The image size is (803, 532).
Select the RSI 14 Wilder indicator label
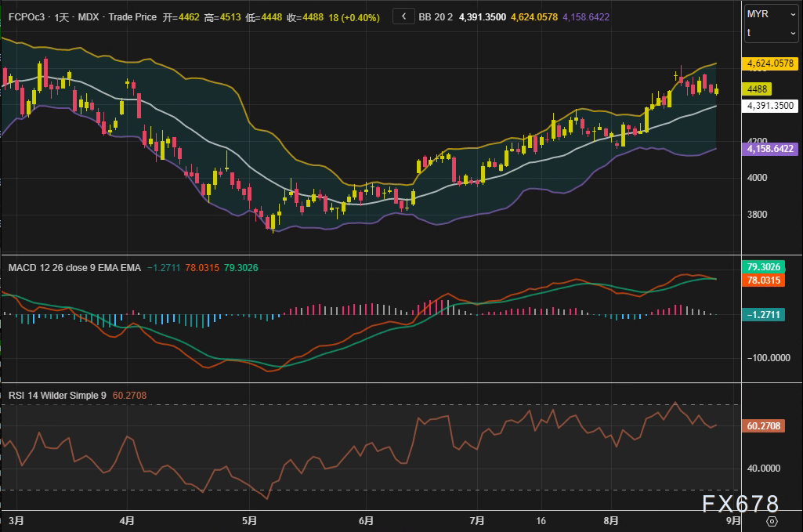[x=57, y=395]
